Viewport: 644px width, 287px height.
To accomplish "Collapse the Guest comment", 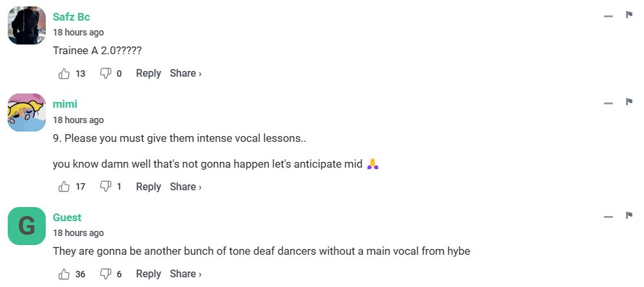I will click(x=608, y=217).
